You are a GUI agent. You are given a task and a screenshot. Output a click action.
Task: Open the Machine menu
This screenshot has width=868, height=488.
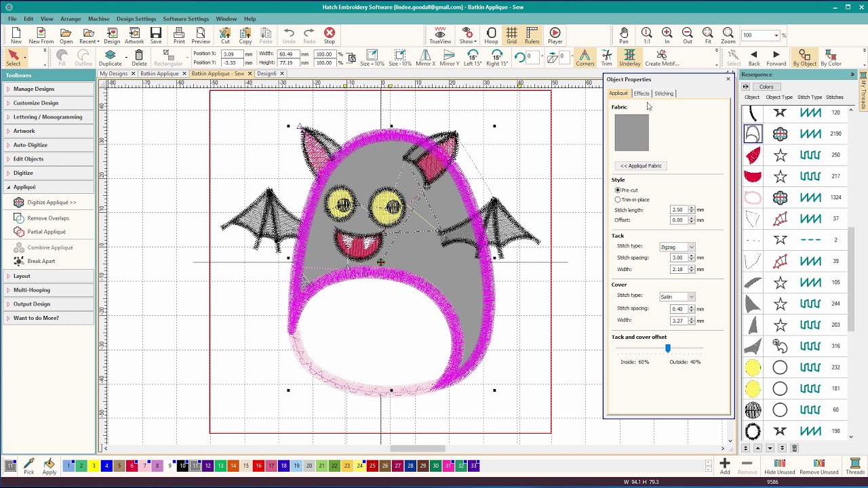click(98, 19)
